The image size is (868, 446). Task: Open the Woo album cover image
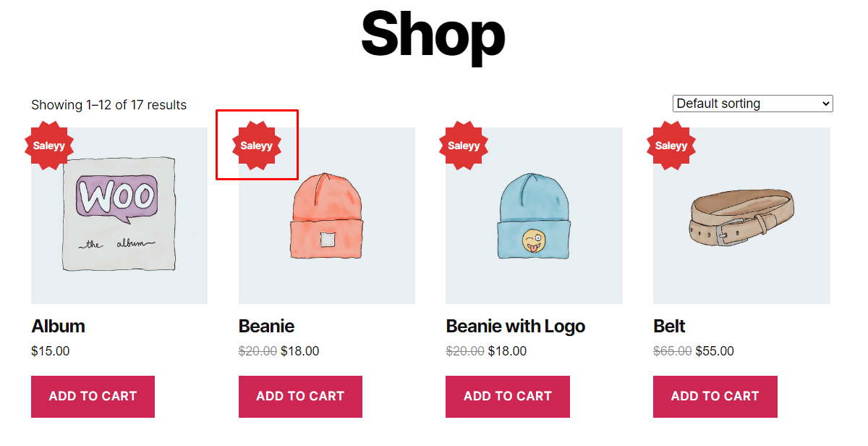point(119,214)
